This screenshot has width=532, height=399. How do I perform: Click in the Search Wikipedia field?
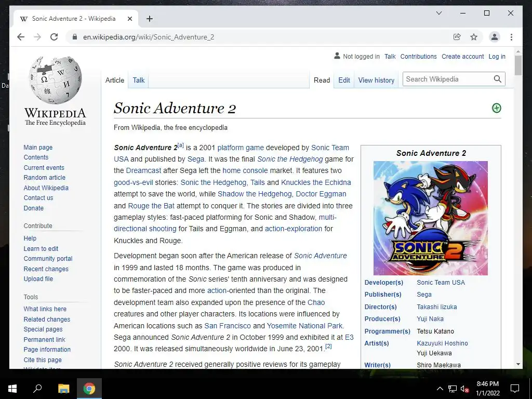pyautogui.click(x=448, y=79)
